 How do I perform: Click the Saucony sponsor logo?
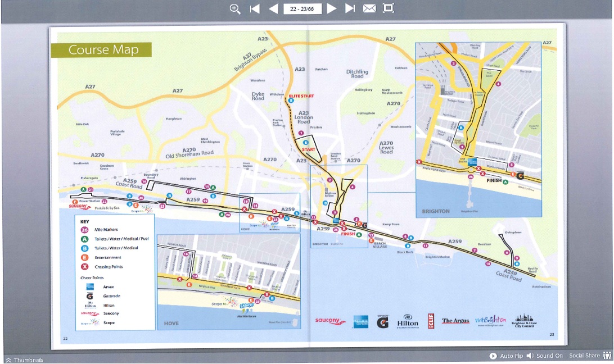coord(330,321)
